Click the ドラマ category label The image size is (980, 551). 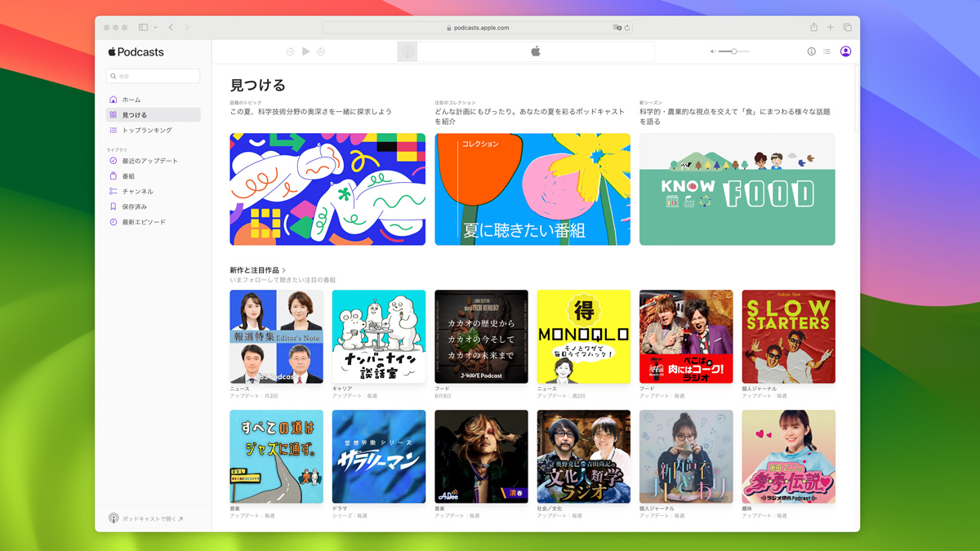pos(340,509)
